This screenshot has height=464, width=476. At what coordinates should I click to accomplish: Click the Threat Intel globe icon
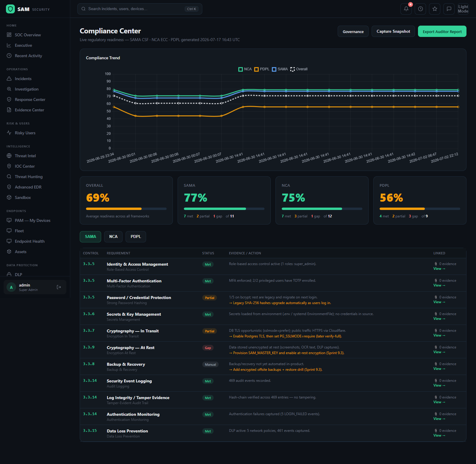pos(9,156)
